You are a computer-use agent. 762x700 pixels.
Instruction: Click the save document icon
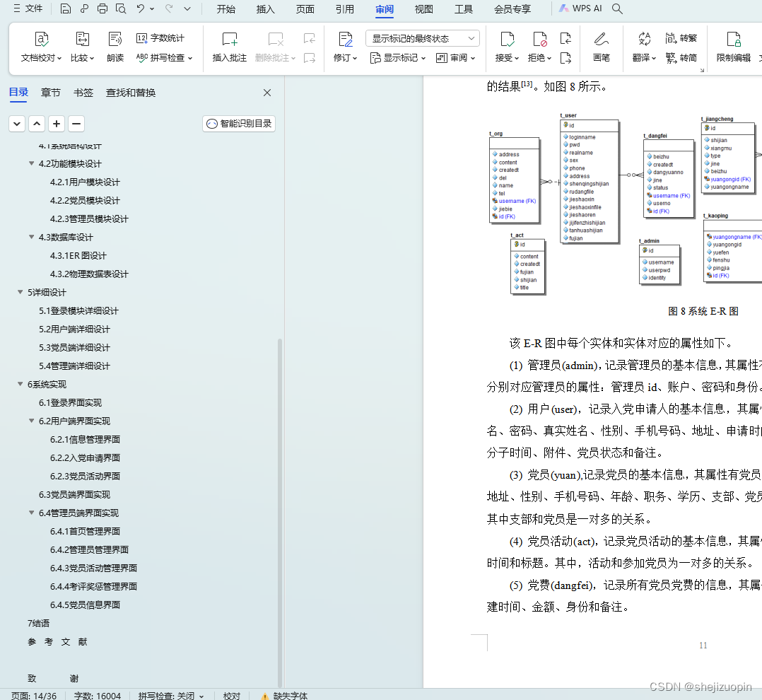coord(66,8)
